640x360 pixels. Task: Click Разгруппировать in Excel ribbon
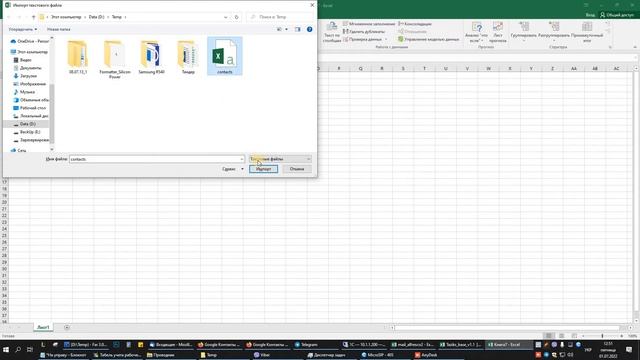click(554, 32)
